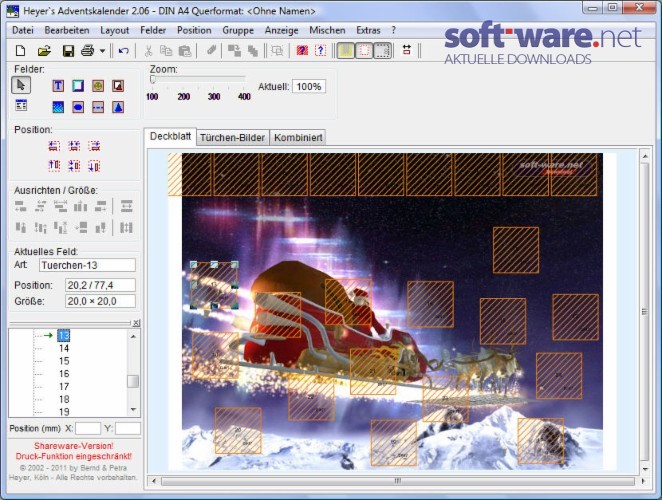
Task: Select the arrow pointer tool under Felder
Action: tap(21, 85)
